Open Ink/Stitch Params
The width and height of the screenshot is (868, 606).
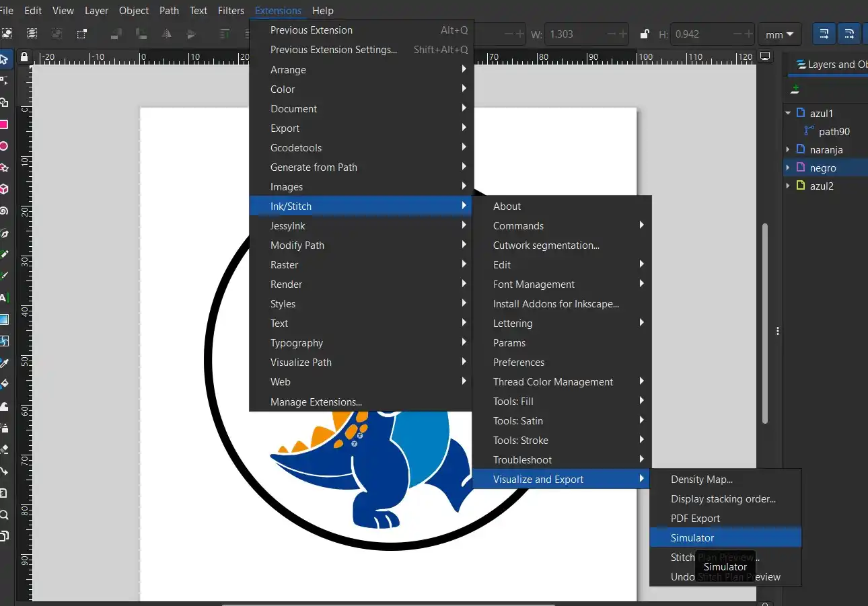pos(562,343)
